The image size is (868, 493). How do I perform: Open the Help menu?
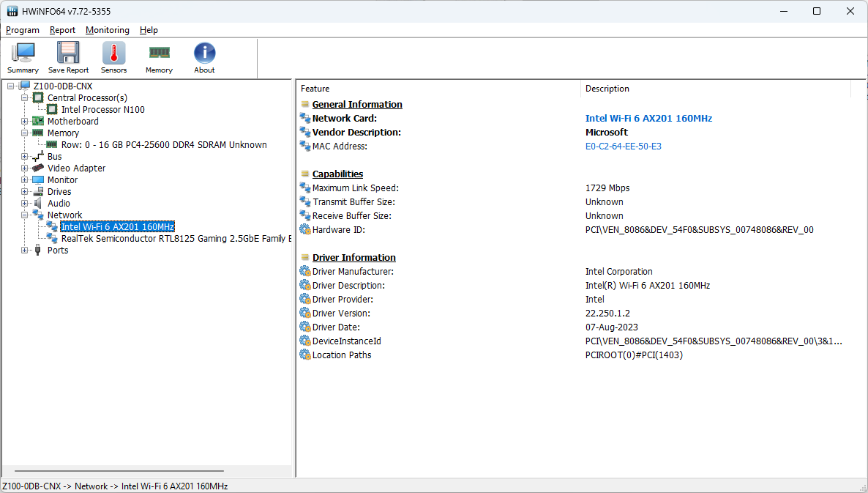click(149, 30)
